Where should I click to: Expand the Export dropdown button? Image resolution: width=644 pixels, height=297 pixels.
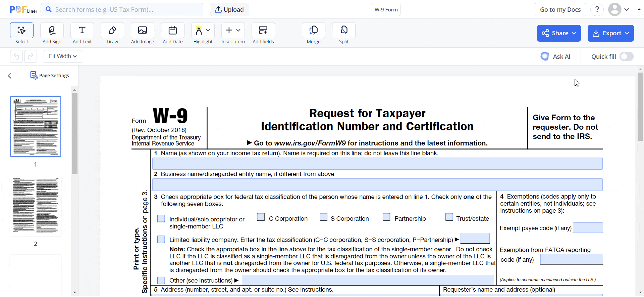click(x=610, y=33)
